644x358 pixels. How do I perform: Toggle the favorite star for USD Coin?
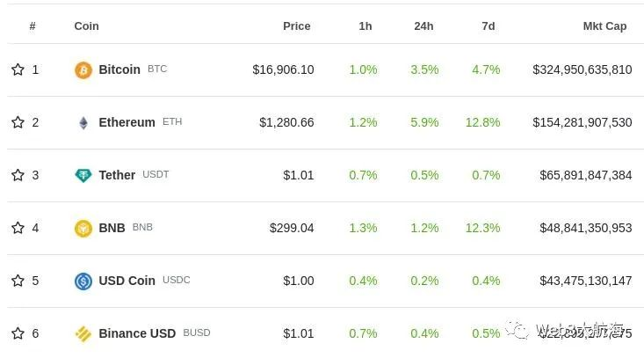click(18, 281)
